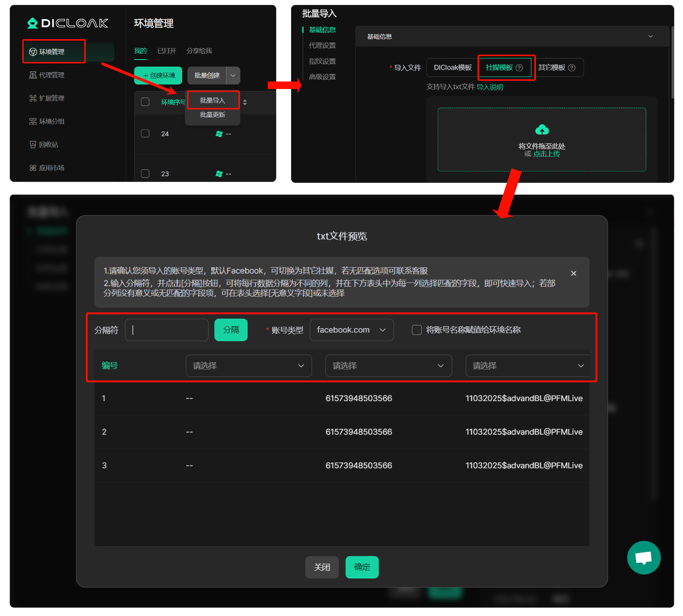Click the DICloak logo icon
Viewport: 683px width, 616px height.
pos(32,23)
